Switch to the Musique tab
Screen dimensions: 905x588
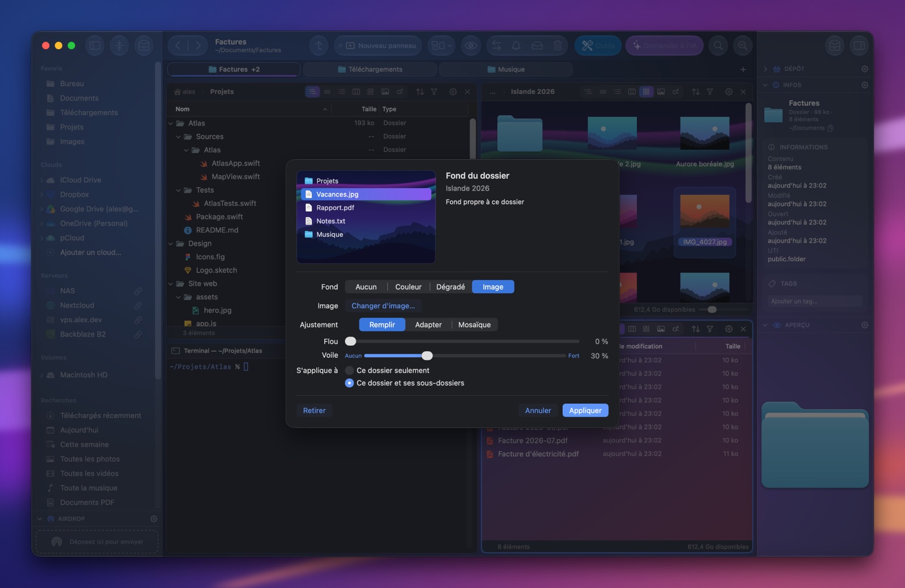[506, 70]
